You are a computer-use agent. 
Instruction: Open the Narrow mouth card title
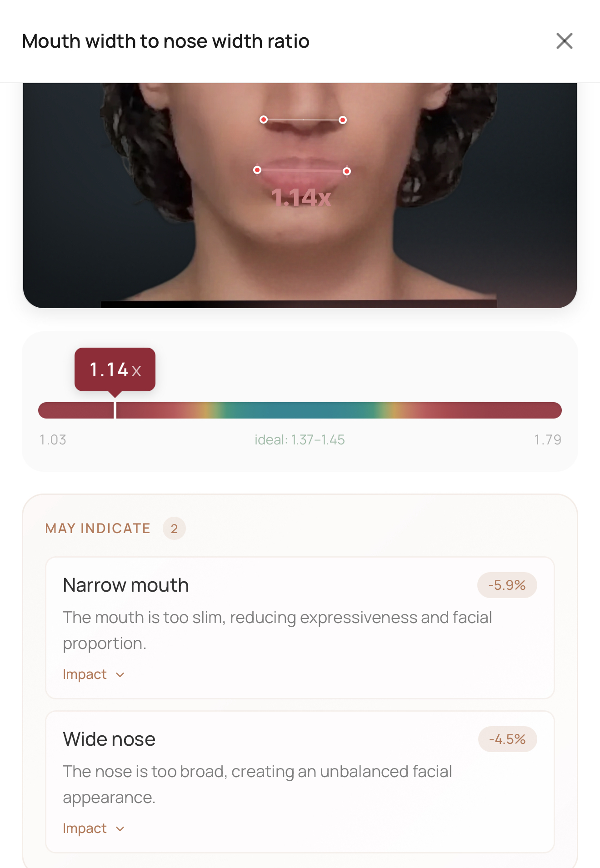[x=126, y=585]
